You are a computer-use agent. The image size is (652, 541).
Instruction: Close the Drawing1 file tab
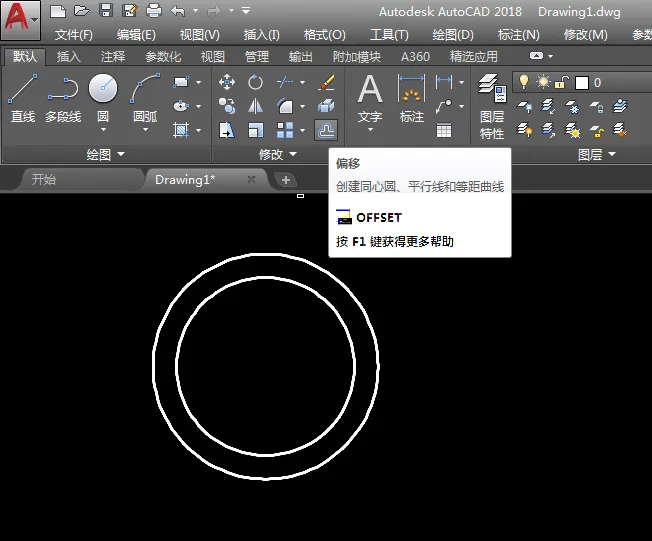point(251,179)
